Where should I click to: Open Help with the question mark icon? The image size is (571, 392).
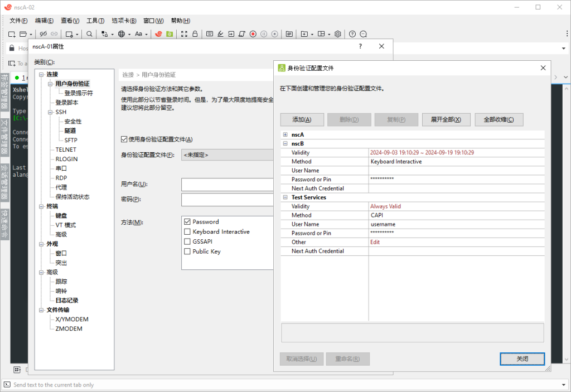pyautogui.click(x=353, y=33)
